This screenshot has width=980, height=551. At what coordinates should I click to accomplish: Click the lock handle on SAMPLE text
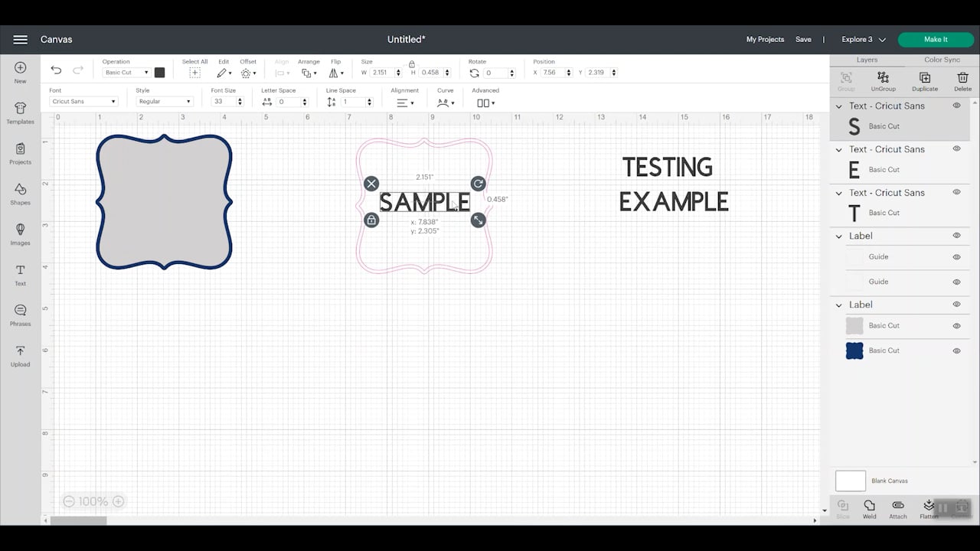[371, 220]
